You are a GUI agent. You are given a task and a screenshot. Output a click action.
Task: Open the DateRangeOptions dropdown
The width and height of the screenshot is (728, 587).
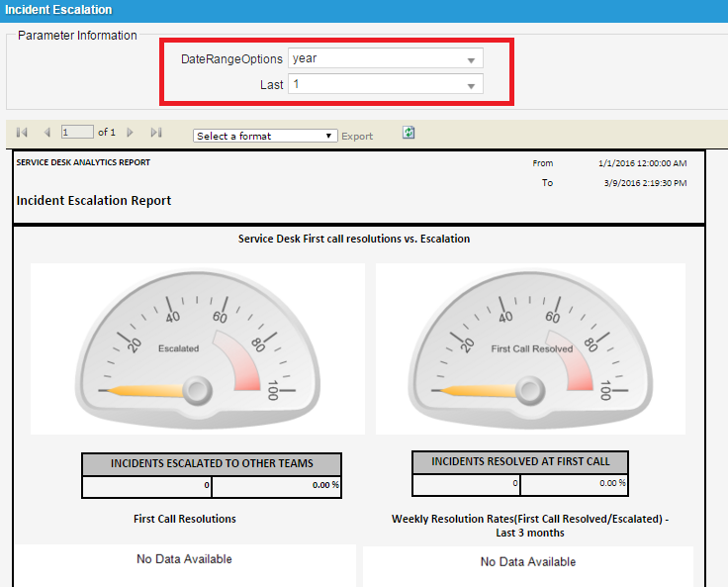pos(386,59)
